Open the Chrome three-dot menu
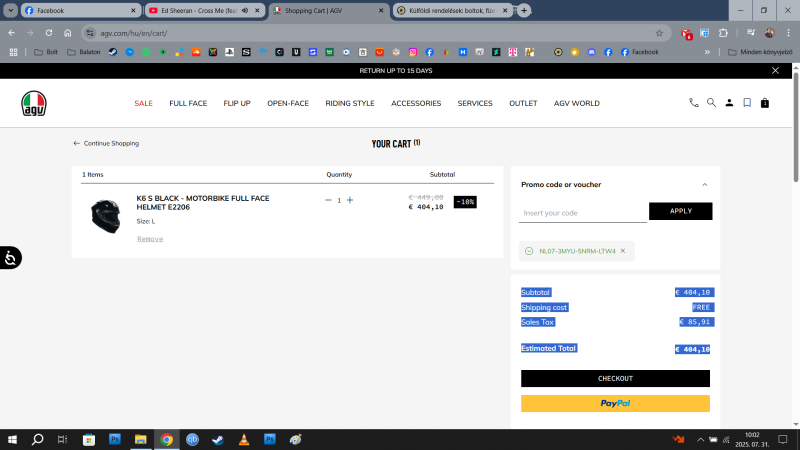This screenshot has width=800, height=450. (x=788, y=33)
